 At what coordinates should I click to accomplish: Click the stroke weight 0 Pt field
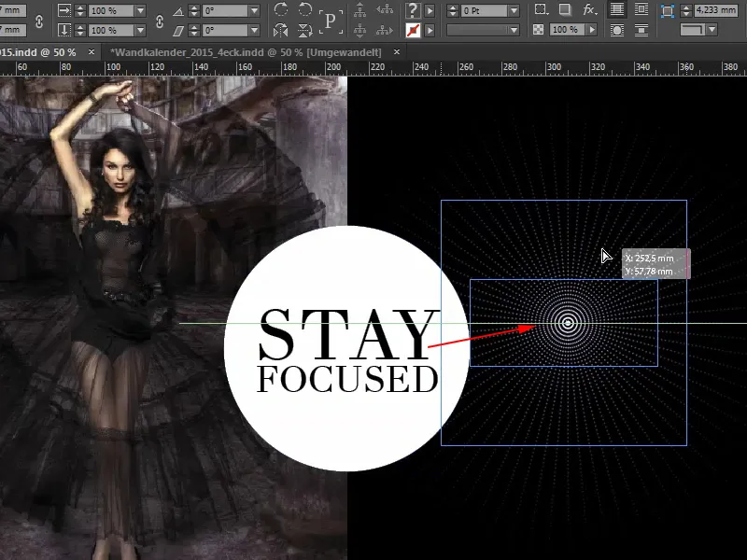pos(484,10)
